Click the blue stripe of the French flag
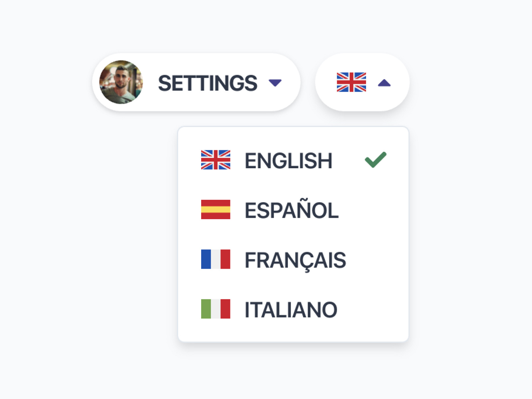Screen dimensions: 532x399 pos(206,259)
